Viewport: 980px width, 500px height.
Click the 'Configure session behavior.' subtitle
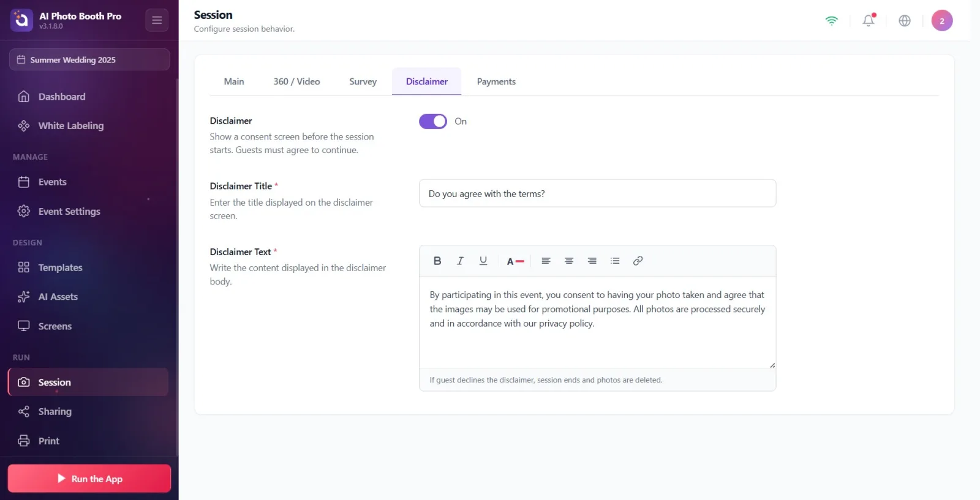pos(244,29)
